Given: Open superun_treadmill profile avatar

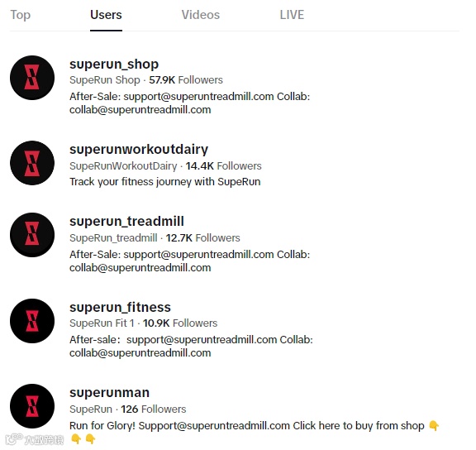Looking at the screenshot, I should pos(32,235).
